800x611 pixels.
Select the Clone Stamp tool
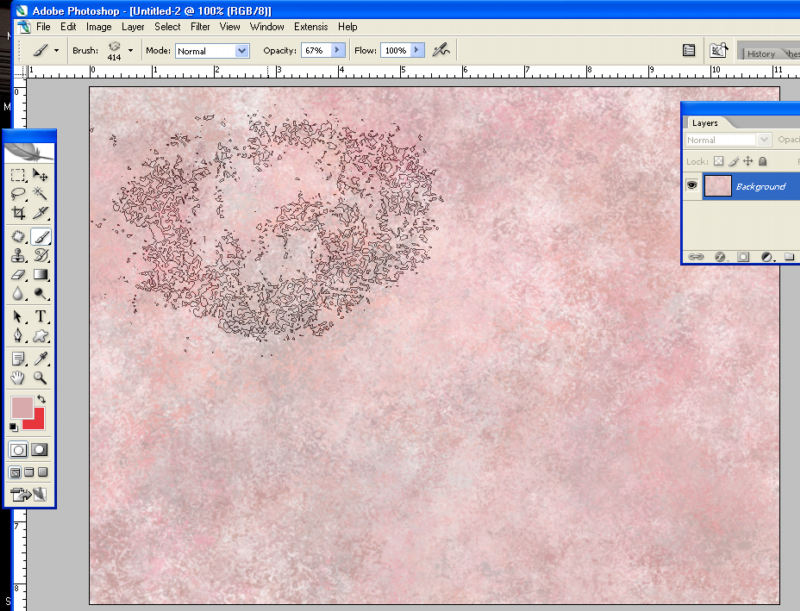point(18,256)
